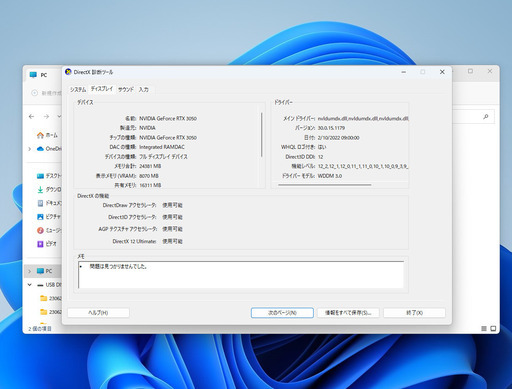
Task: Select the DirectX 12 Ultimate status text
Action: (172, 241)
